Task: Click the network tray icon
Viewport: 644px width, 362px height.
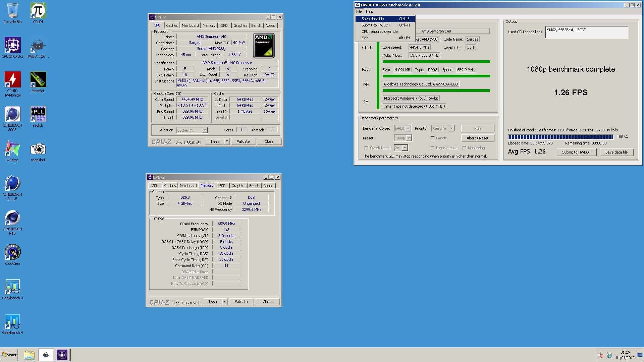Action: (609, 355)
